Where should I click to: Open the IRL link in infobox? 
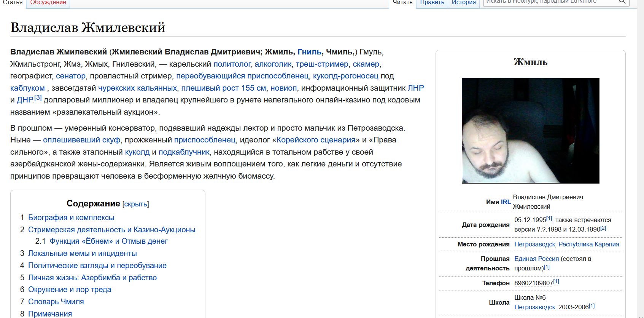point(506,202)
